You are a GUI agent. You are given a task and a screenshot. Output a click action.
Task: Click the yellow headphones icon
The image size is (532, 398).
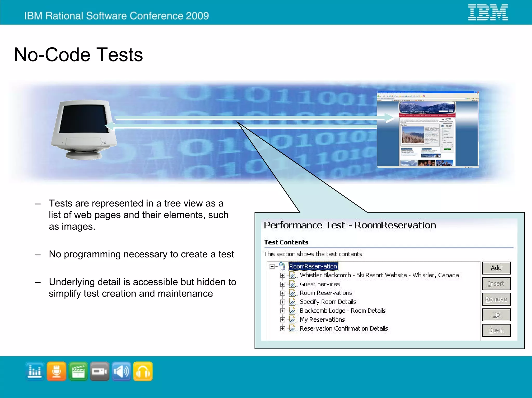point(143,372)
